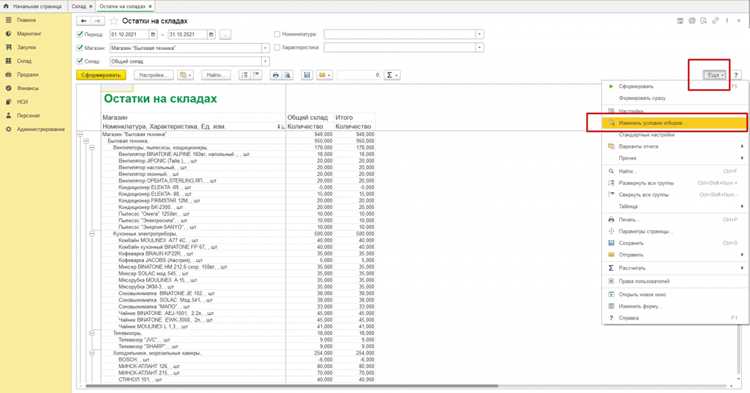The width and height of the screenshot is (750, 393).
Task: Open the report variants dropdown next to Настройки
Action: (185, 75)
